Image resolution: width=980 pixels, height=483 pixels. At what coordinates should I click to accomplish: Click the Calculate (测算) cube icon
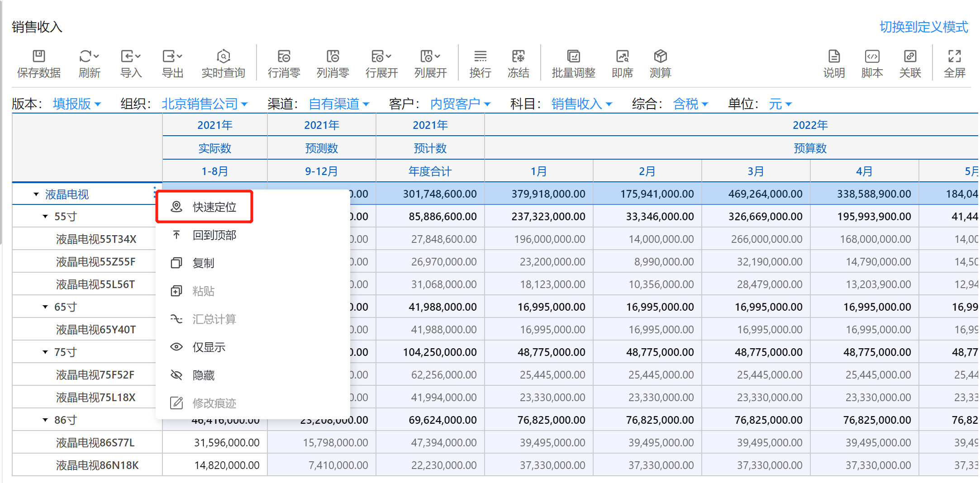coord(660,57)
